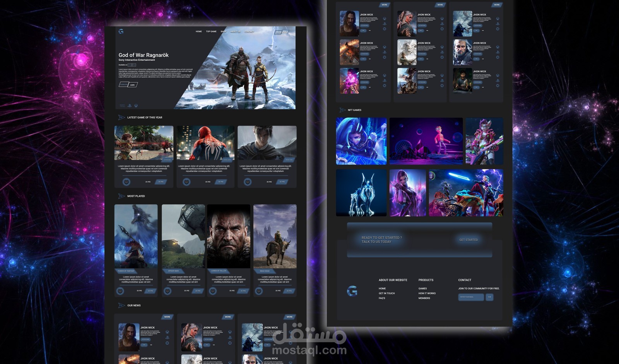Click the G logo in the header
The height and width of the screenshot is (364, 619).
pyautogui.click(x=121, y=31)
